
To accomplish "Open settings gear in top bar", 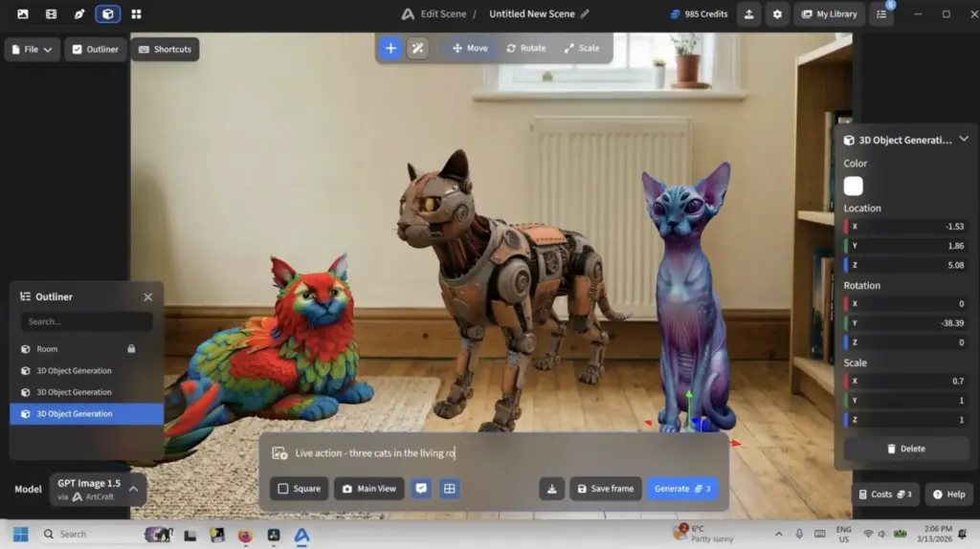I will pos(777,13).
